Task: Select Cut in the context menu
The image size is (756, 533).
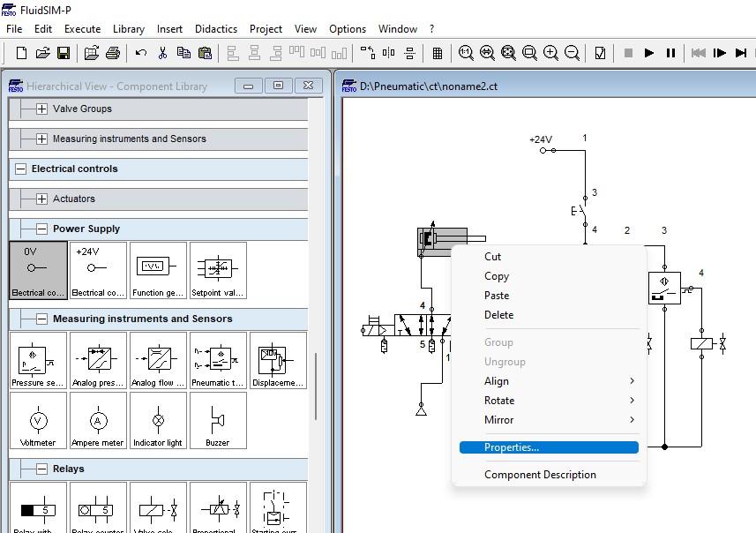Action: (x=549, y=257)
